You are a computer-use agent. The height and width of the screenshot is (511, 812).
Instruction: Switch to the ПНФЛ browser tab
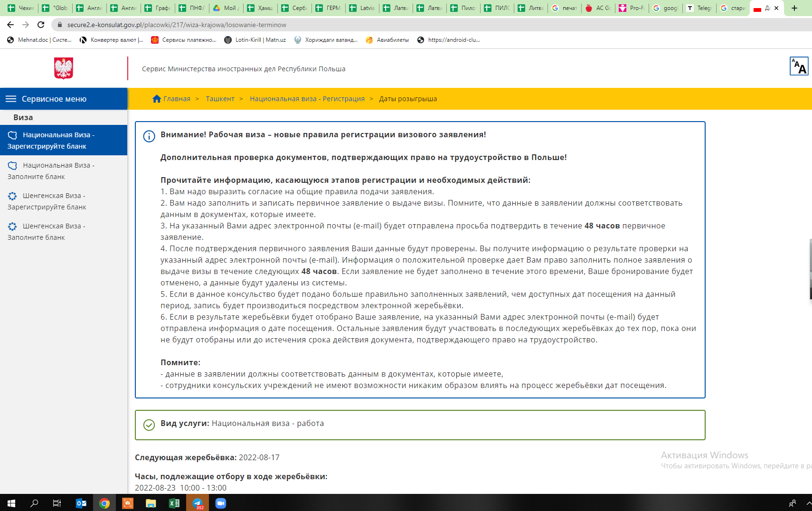tap(192, 8)
